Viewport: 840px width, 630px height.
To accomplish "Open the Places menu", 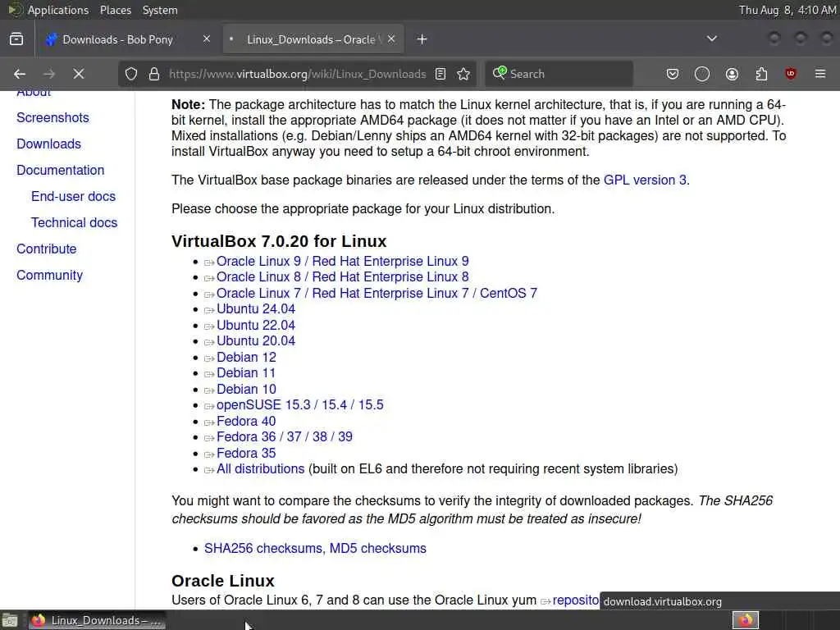I will coord(116,10).
